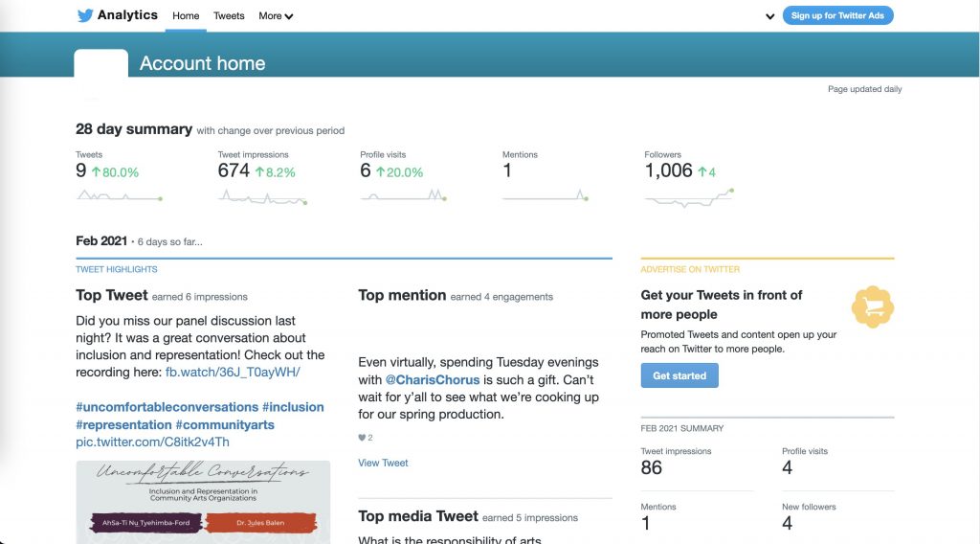The height and width of the screenshot is (544, 980).
Task: Click the Profile visits sparkline chart
Action: pyautogui.click(x=403, y=195)
